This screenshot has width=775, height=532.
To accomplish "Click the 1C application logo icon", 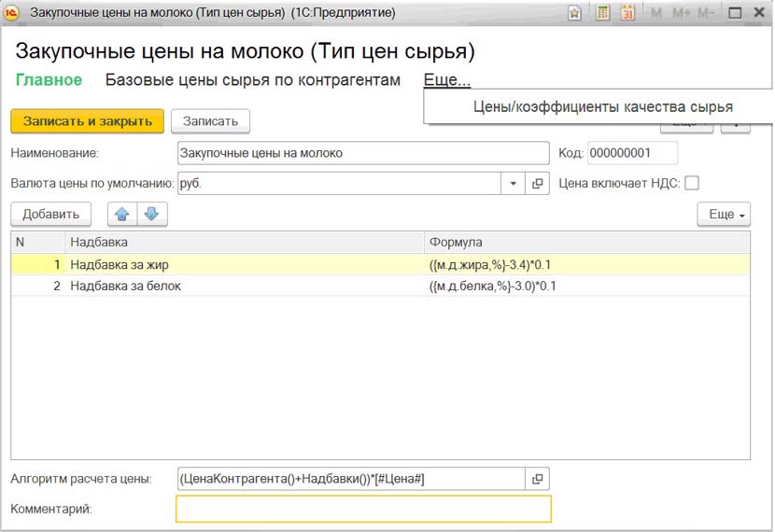I will click(13, 13).
